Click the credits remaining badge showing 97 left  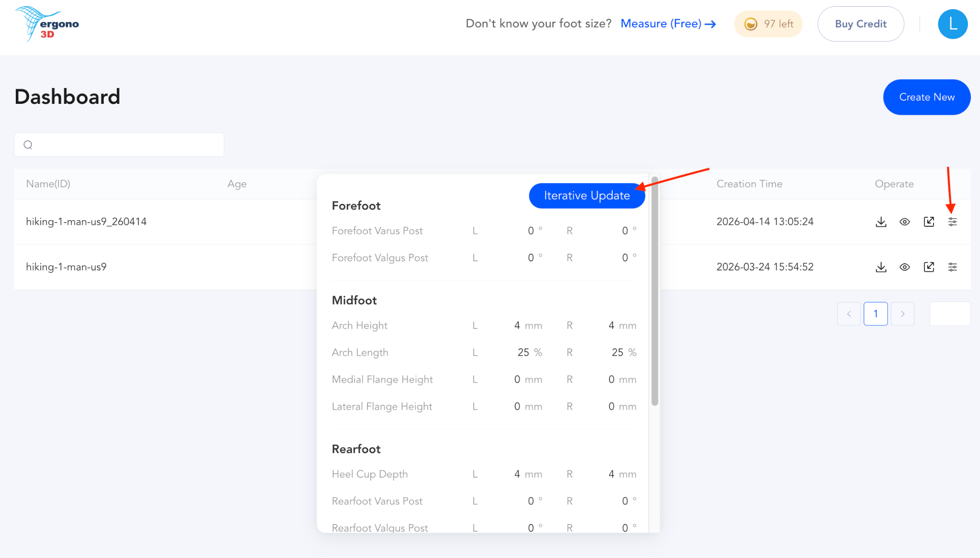click(768, 23)
